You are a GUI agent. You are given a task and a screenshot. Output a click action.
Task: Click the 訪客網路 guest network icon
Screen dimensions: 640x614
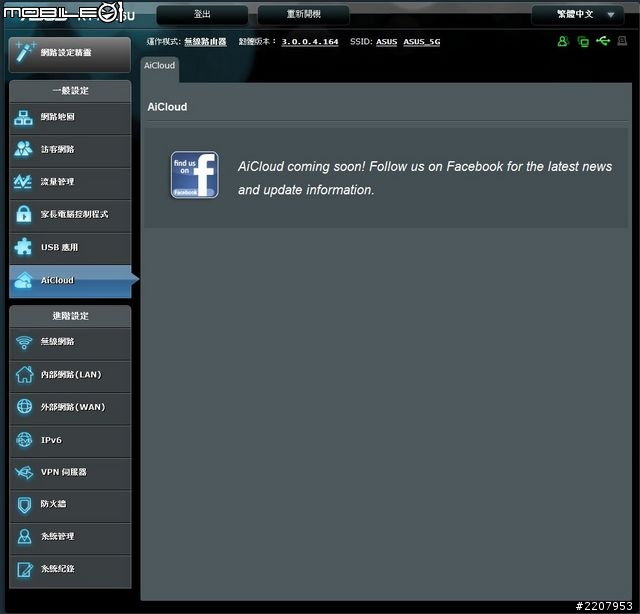[24, 150]
